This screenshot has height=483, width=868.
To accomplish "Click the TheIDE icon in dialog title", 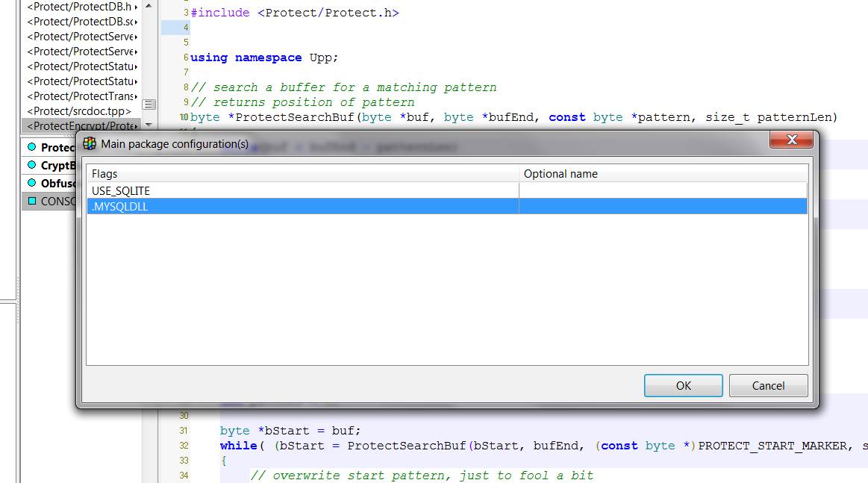I will [x=90, y=143].
